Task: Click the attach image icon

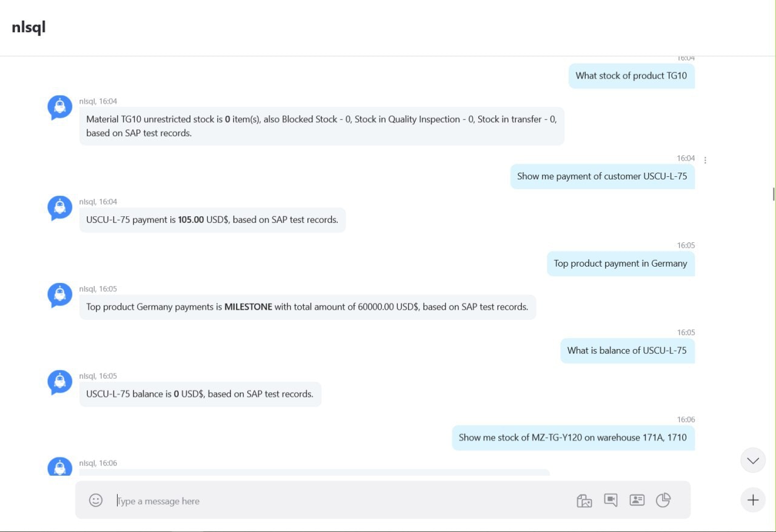Action: (x=584, y=500)
